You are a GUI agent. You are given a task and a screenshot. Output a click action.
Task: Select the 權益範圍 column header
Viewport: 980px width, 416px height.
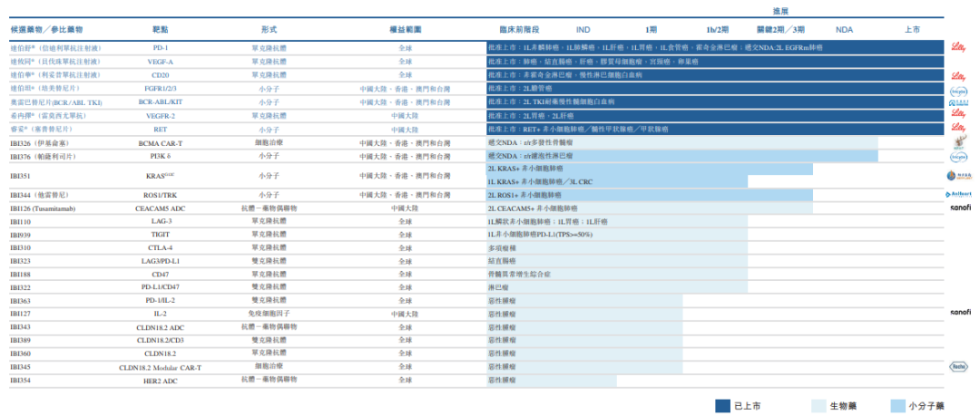[405, 29]
